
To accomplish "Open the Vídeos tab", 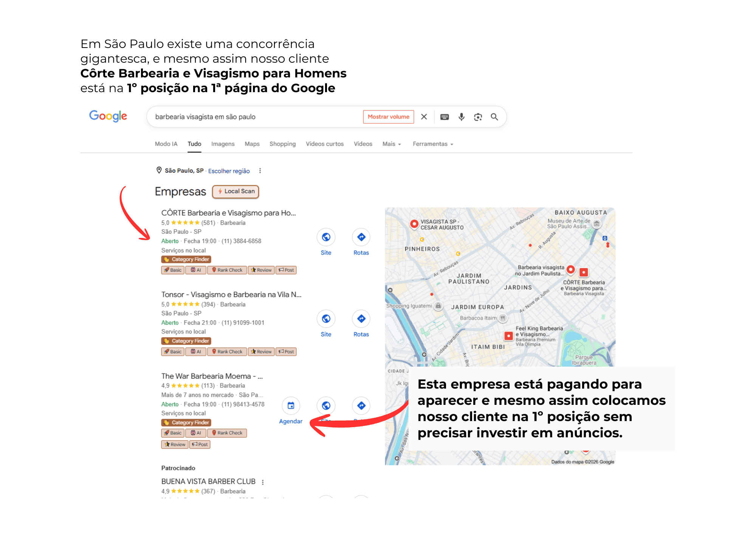I will pos(363,144).
